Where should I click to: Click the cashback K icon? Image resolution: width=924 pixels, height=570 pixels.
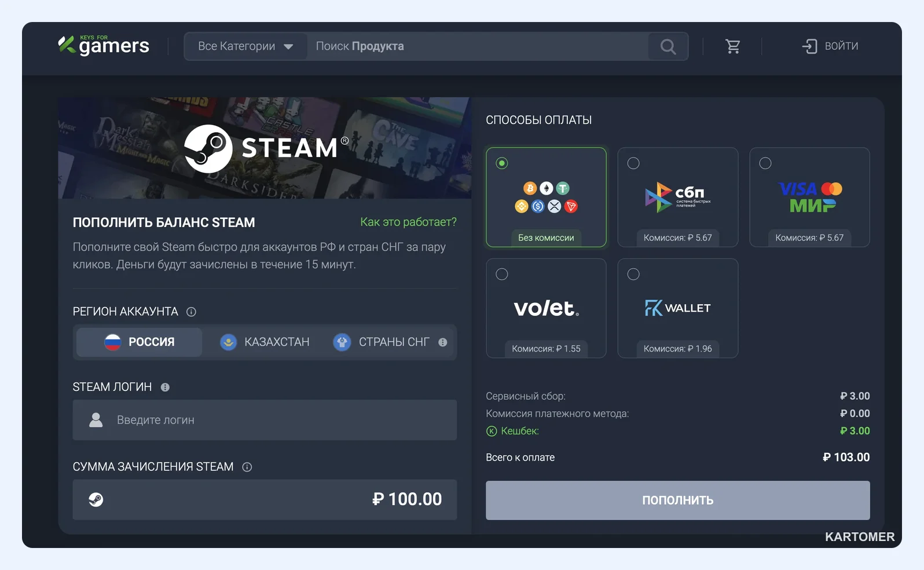pyautogui.click(x=492, y=431)
